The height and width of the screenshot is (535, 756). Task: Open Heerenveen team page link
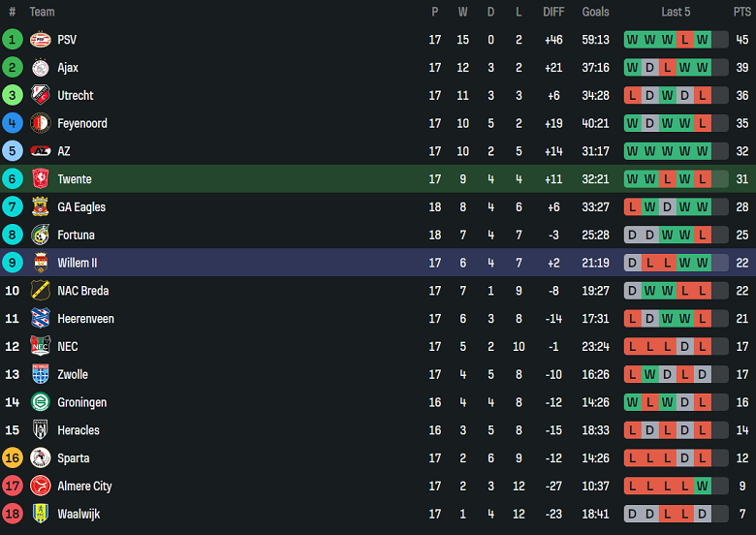point(85,319)
